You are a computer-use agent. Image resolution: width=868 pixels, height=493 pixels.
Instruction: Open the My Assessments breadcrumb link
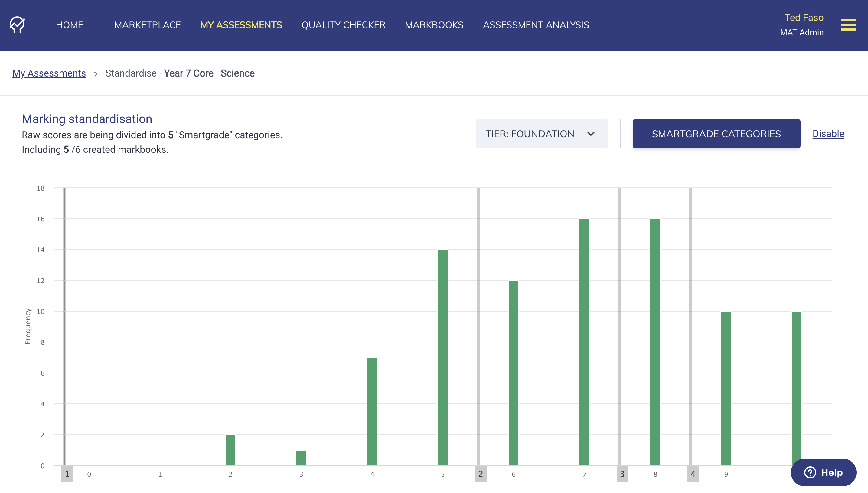[x=49, y=73]
